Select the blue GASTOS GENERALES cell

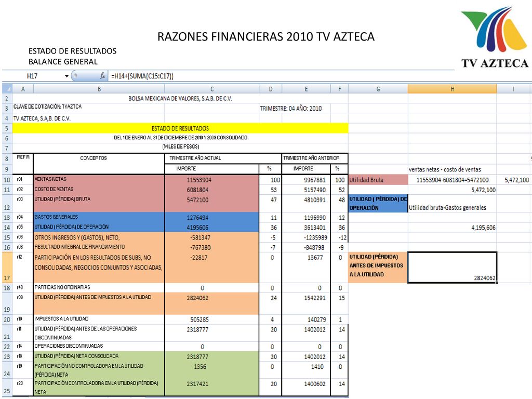coord(99,217)
